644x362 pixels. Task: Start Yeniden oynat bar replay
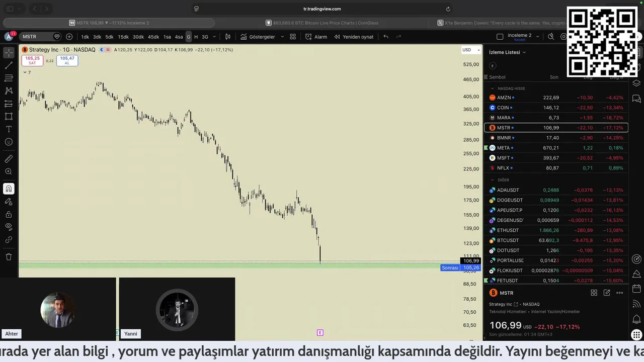pos(354,37)
